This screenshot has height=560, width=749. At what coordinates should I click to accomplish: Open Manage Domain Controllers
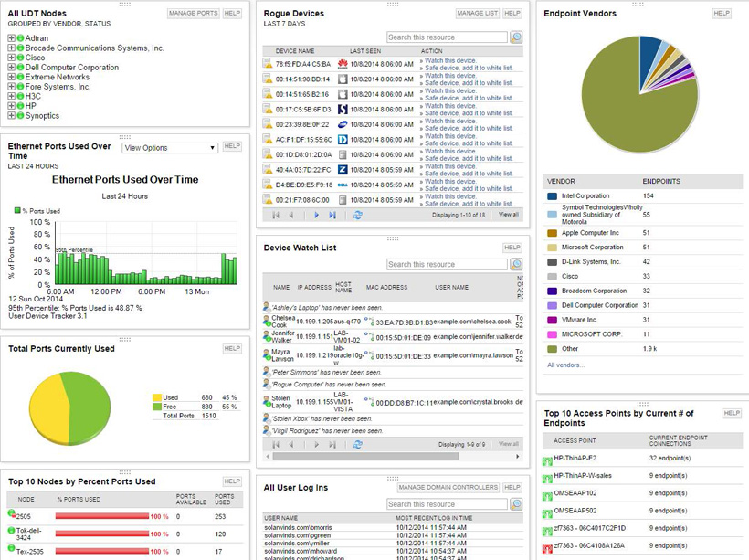tap(448, 488)
